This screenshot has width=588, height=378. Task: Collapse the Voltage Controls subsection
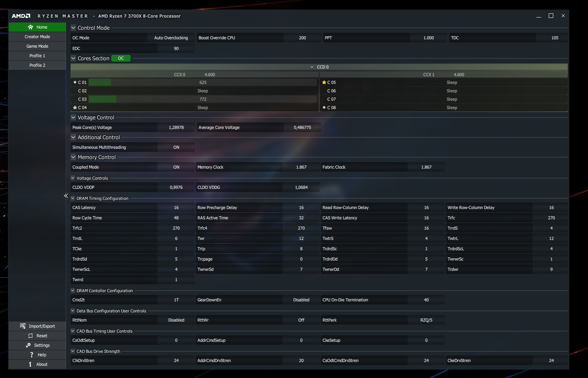[x=73, y=178]
